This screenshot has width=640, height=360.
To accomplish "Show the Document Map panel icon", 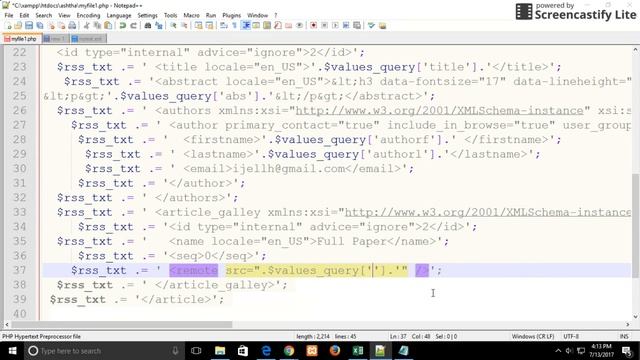I will (267, 26).
